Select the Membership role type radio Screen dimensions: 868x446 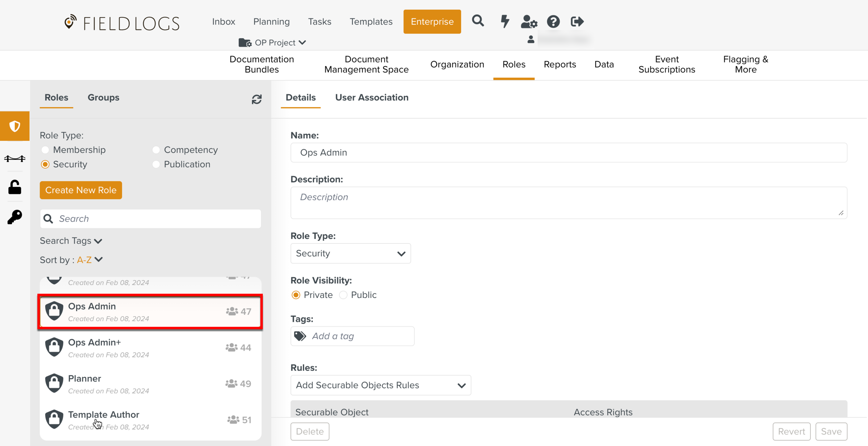tap(45, 150)
